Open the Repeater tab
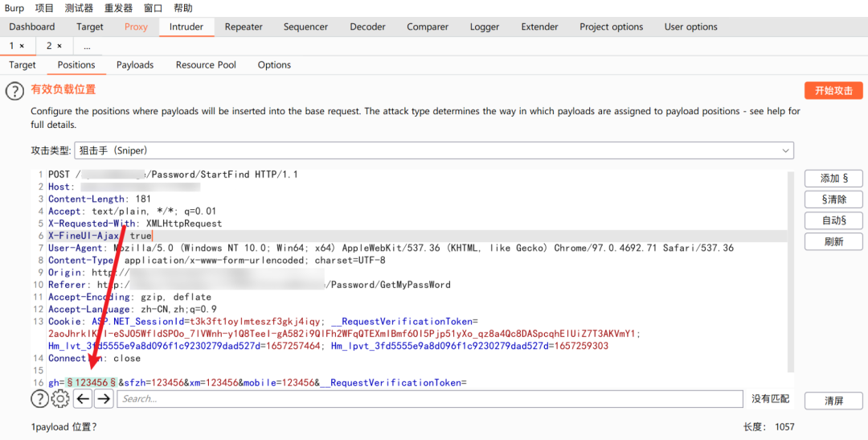The height and width of the screenshot is (440, 868). pos(244,27)
